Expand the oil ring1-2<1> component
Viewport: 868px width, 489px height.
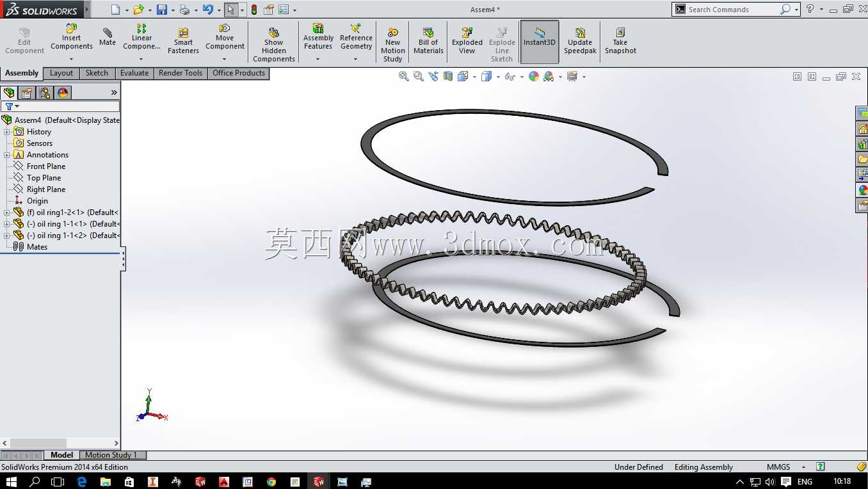(7, 212)
